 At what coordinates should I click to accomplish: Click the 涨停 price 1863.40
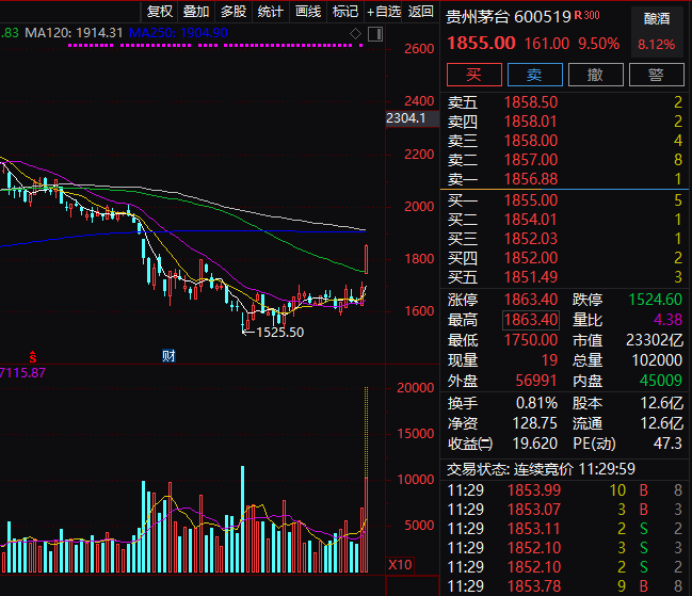[x=531, y=300]
